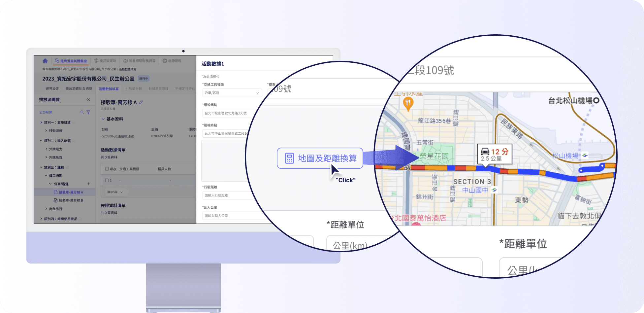Open the 氣象相關財務揭露 module tab
Screen dimensions: 644x313
139,61
